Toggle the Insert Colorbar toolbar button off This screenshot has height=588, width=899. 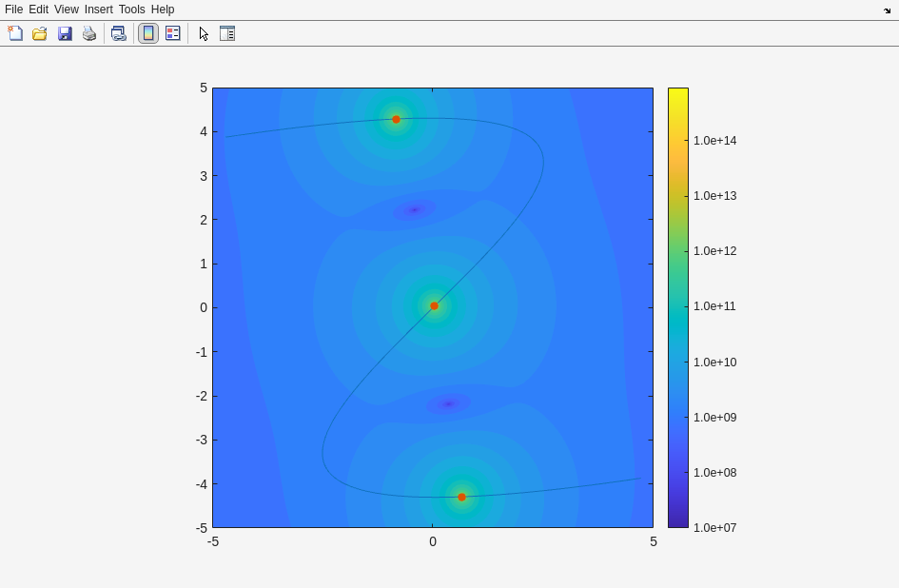point(148,33)
